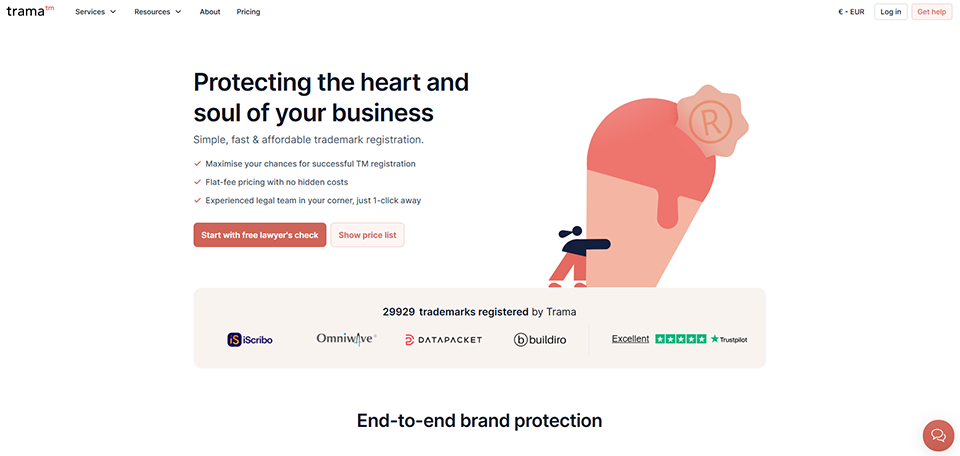Image resolution: width=960 pixels, height=456 pixels.
Task: Click Start with free lawyer's check
Action: pos(260,235)
